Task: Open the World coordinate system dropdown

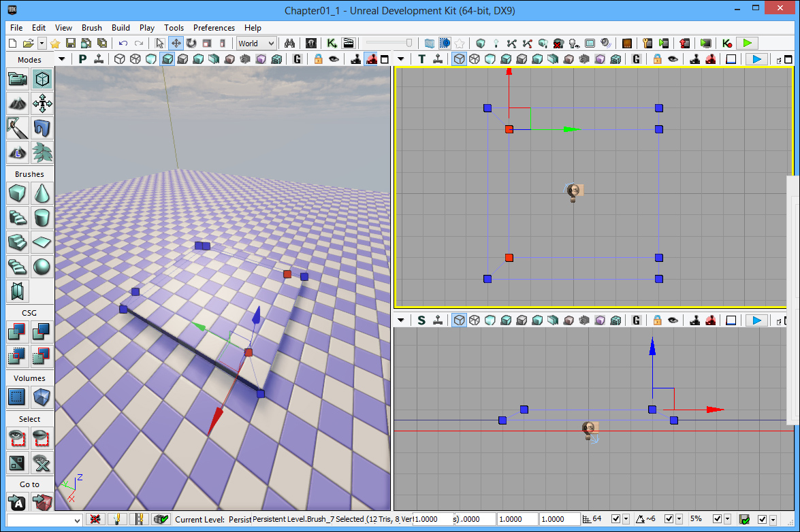Action: [x=256, y=43]
